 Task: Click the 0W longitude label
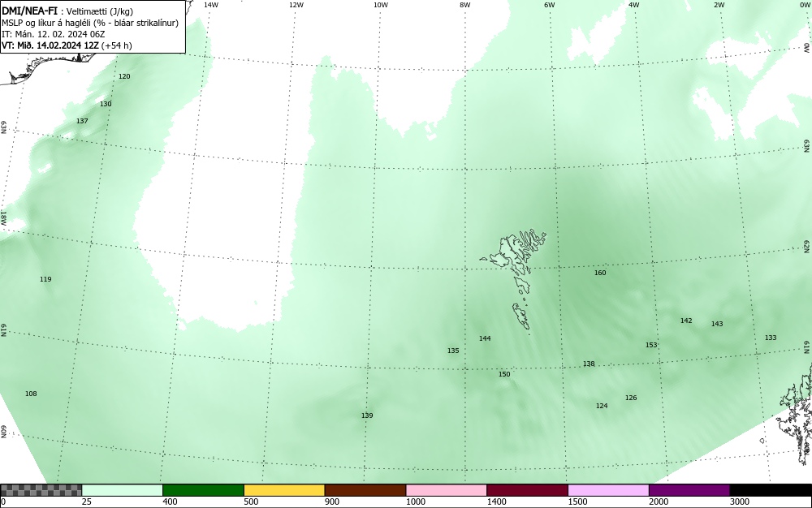(804, 5)
